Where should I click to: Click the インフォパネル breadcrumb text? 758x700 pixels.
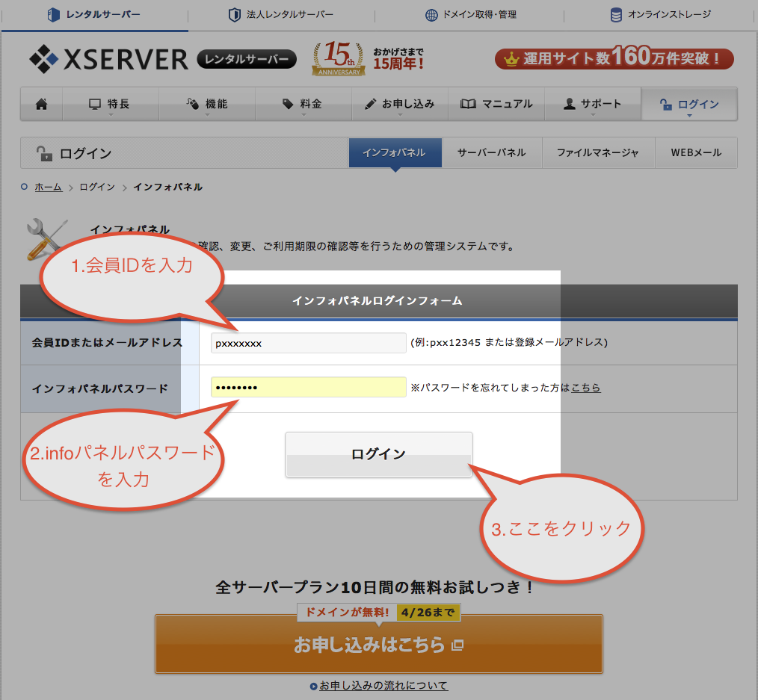click(x=167, y=187)
